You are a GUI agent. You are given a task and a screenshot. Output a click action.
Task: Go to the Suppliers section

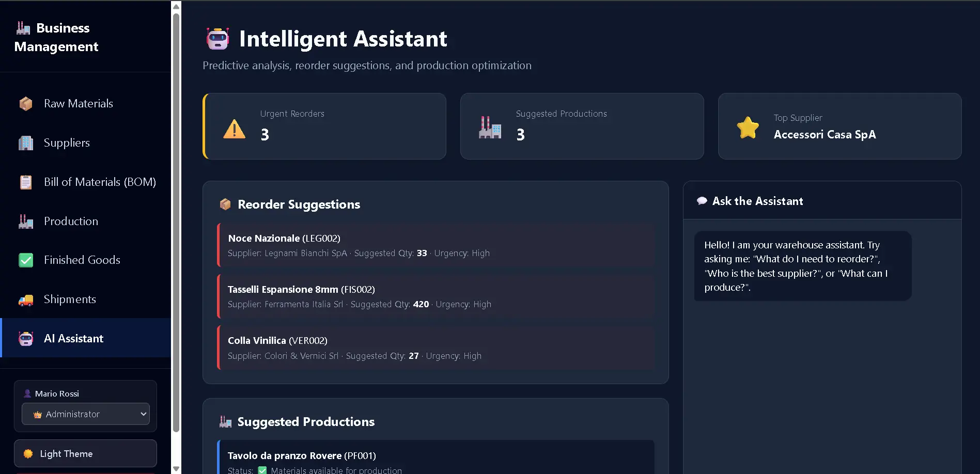(x=86, y=143)
